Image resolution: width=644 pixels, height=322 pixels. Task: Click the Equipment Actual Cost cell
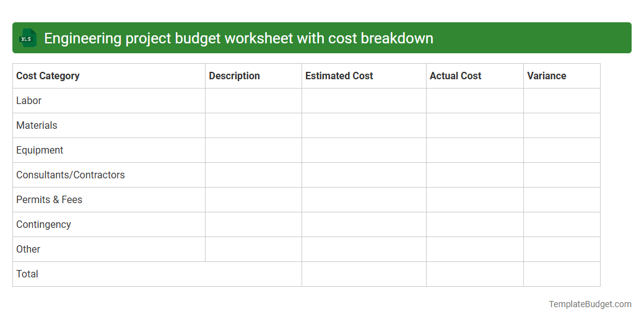[475, 150]
